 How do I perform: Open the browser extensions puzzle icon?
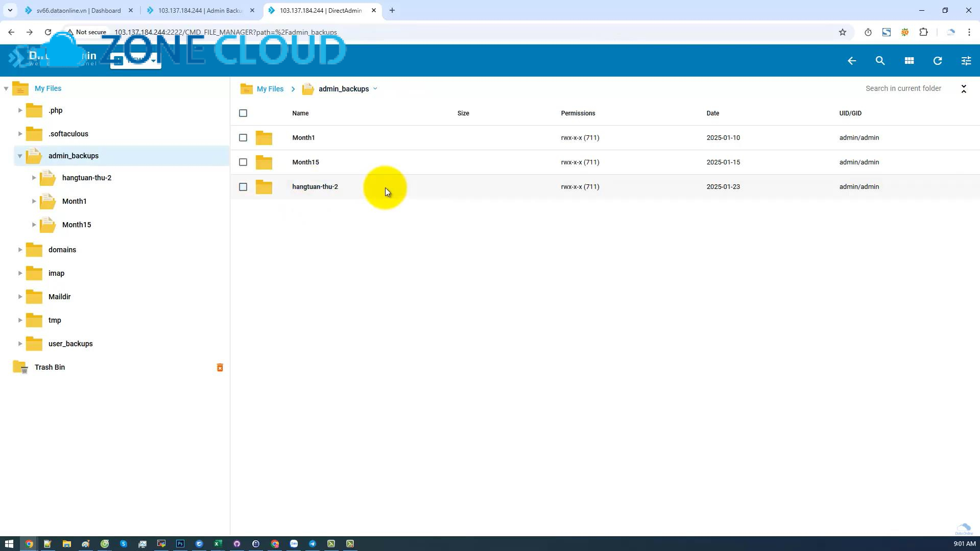pos(923,32)
